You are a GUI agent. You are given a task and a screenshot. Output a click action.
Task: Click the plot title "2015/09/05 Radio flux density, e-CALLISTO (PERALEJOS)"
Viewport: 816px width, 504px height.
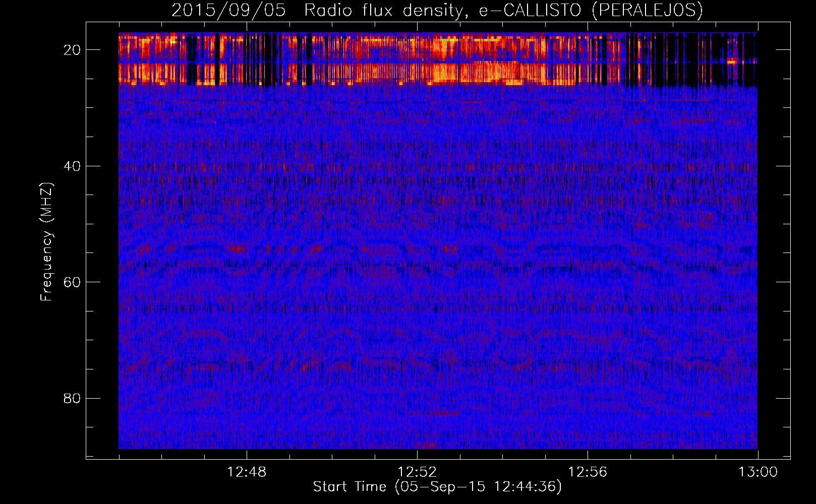point(437,11)
